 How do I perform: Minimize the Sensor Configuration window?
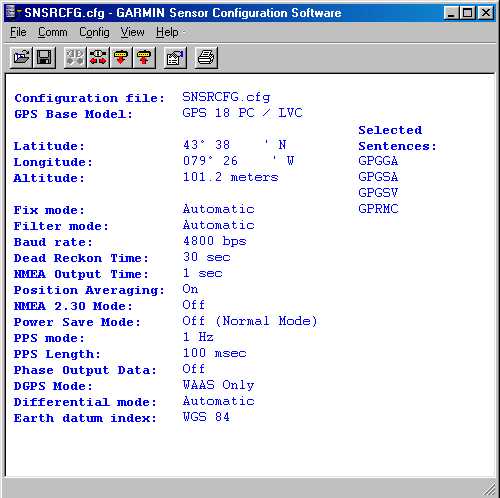click(x=451, y=13)
